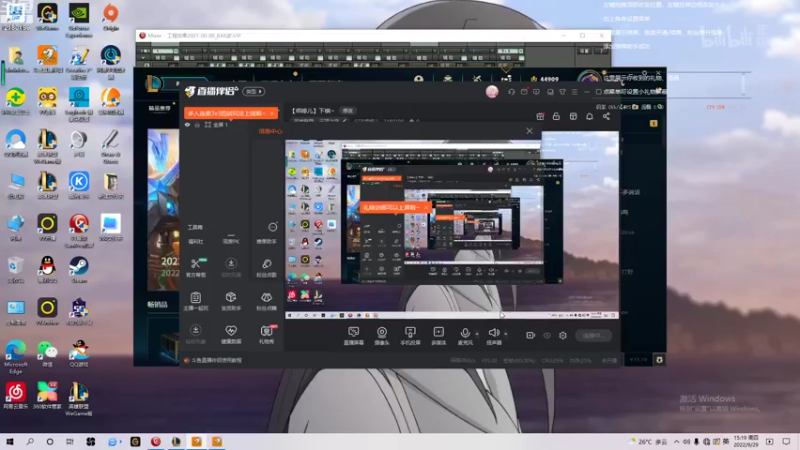800x450 pixels.
Task: Toggle visibility eye of 全屏 1 source
Action: (187, 124)
